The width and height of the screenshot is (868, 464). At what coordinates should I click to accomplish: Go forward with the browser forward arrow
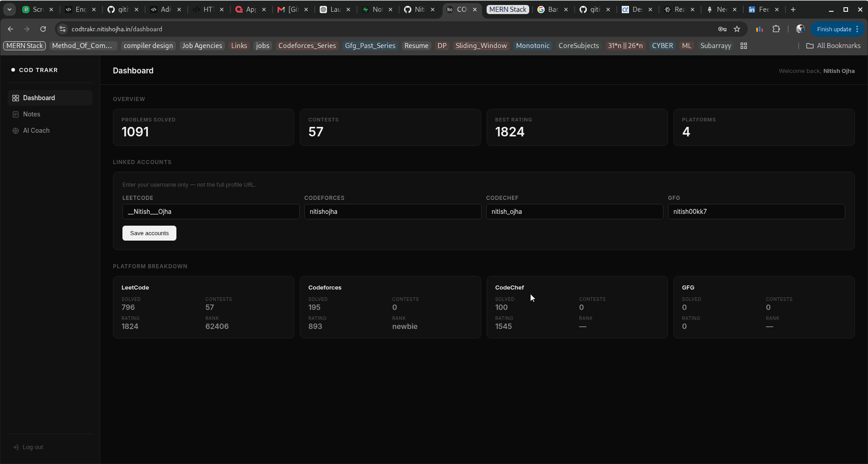[27, 29]
